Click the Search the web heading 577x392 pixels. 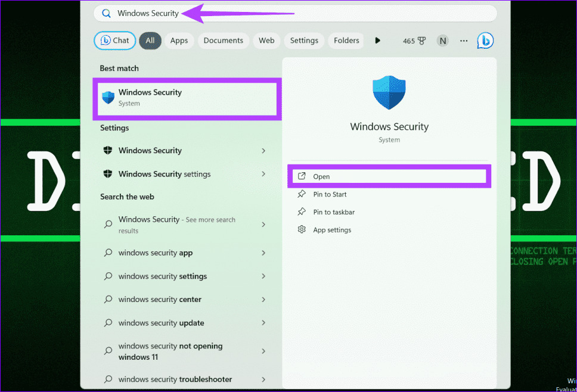click(127, 197)
